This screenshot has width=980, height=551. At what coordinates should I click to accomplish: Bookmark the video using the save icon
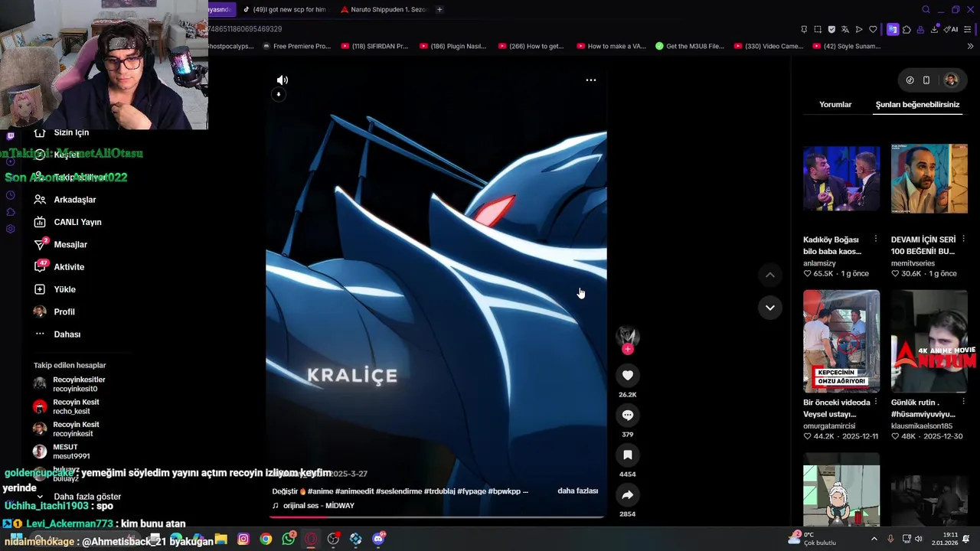point(628,455)
